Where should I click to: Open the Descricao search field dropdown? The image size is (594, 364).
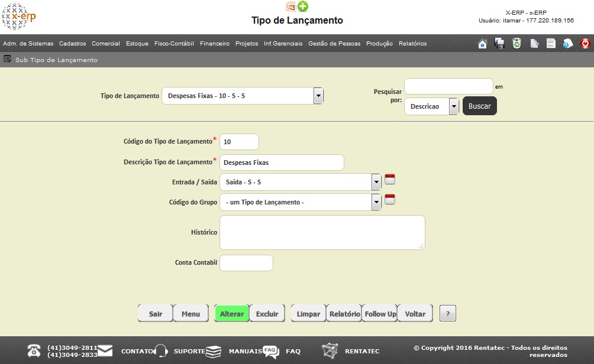pos(431,106)
